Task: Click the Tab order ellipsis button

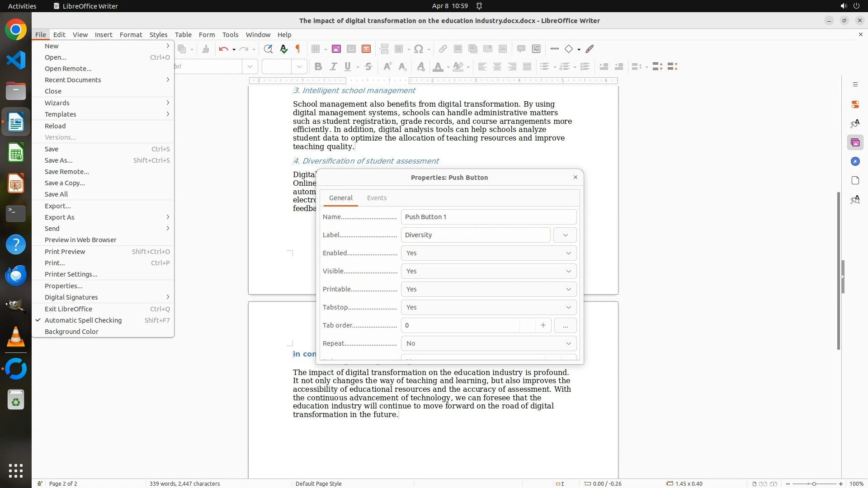Action: click(565, 325)
